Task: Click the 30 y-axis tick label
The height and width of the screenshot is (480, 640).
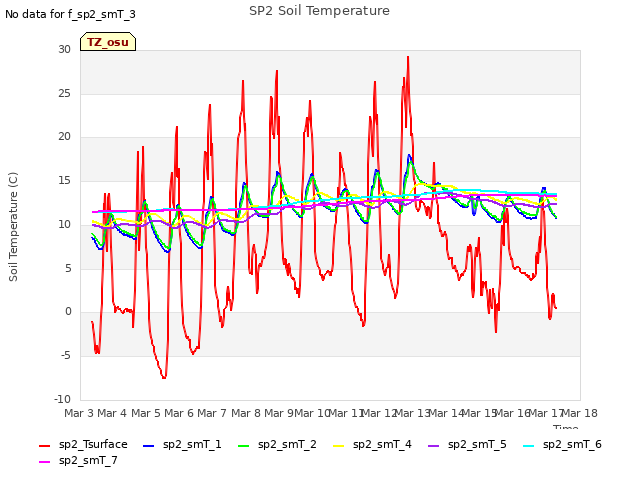Action: (x=64, y=49)
